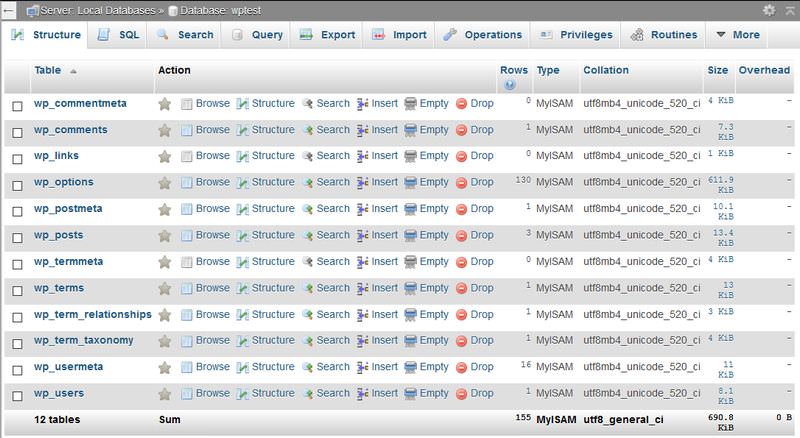The height and width of the screenshot is (438, 800).
Task: Click Drop icon for wp_usermeta table
Action: coord(461,368)
